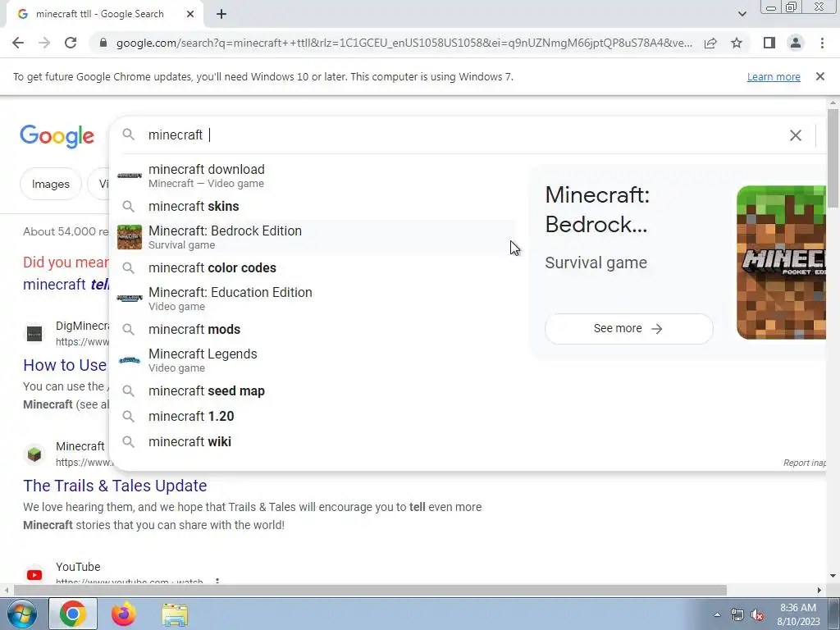
Task: Click the vertical scrollbar thumb
Action: point(833,158)
